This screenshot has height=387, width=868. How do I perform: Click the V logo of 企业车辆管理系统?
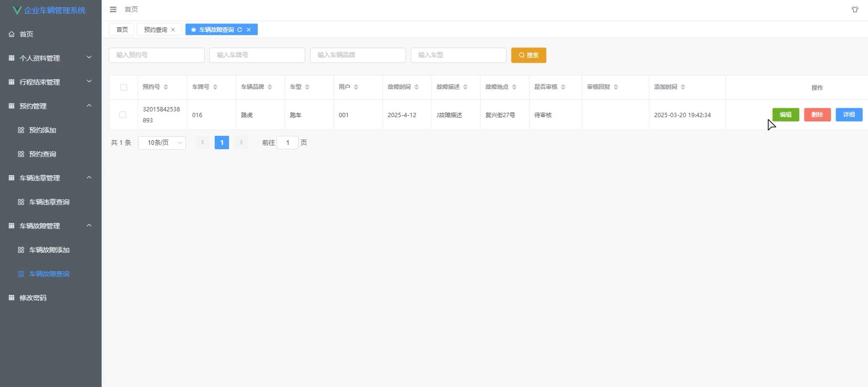[x=17, y=10]
